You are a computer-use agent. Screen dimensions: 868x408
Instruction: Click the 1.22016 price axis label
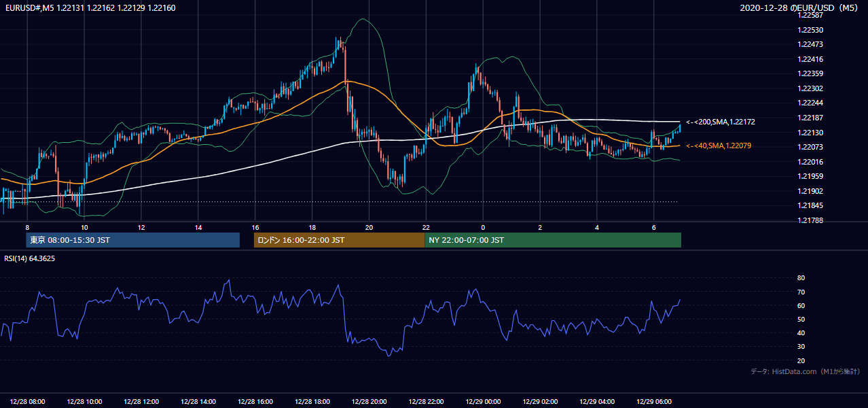(811, 162)
